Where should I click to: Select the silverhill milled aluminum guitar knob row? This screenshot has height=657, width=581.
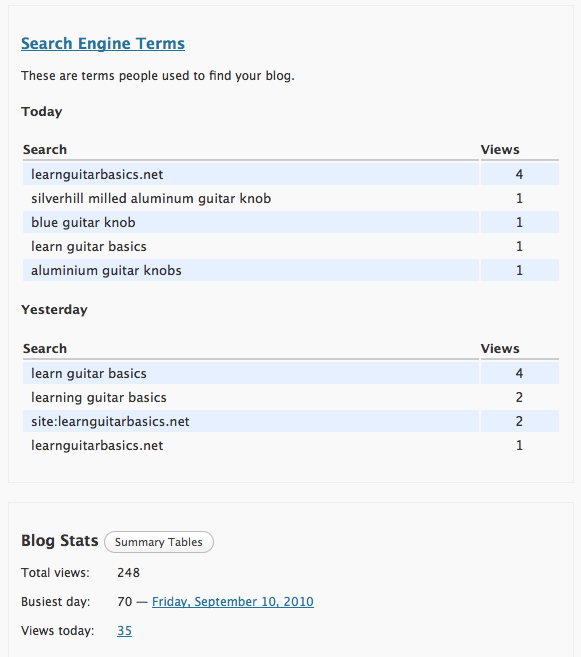[x=291, y=198]
